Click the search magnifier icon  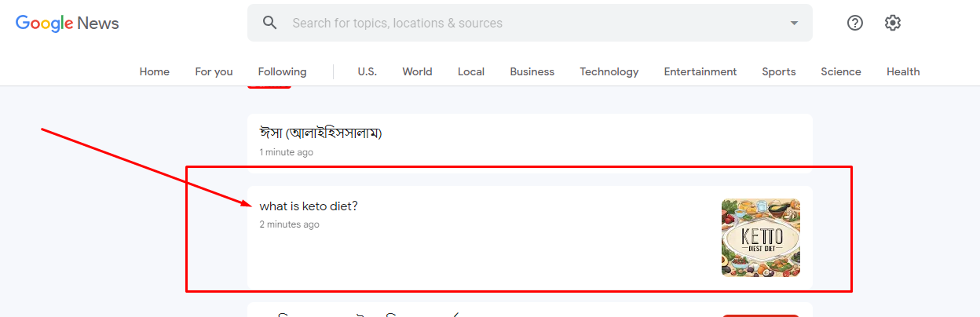[x=270, y=23]
